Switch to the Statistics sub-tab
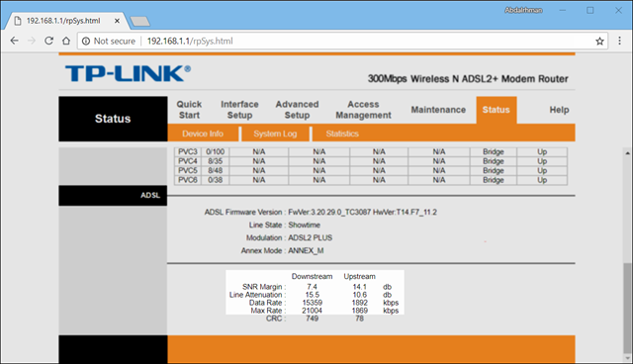633x364 pixels. (342, 134)
